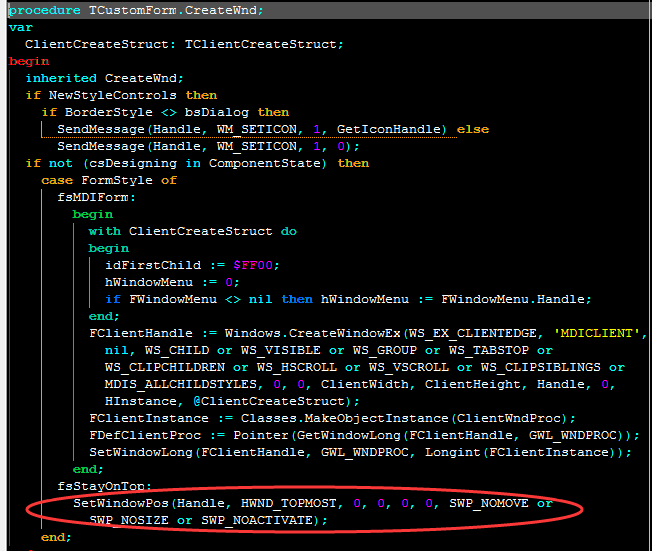Click the red 'begin' keyword

[29, 62]
